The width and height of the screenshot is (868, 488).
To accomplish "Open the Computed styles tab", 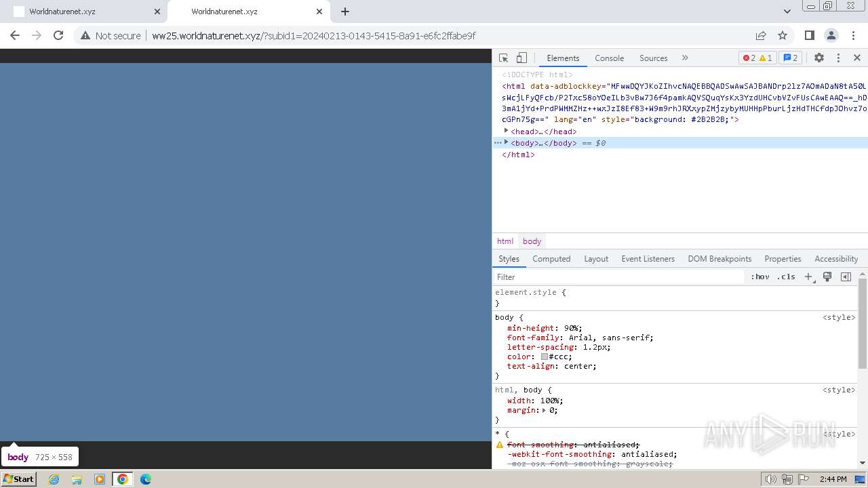I will [551, 259].
